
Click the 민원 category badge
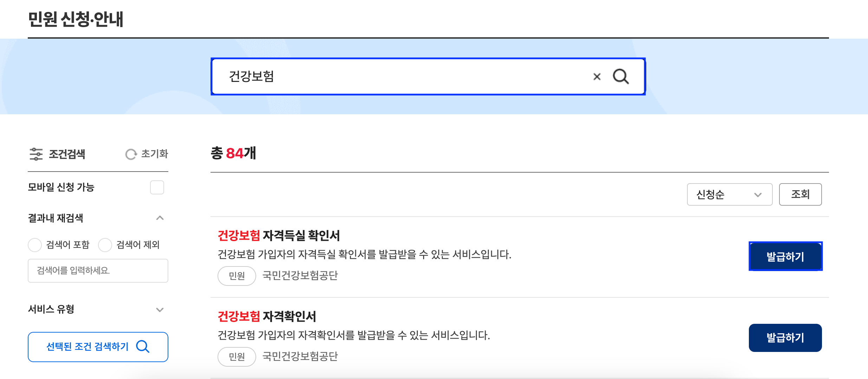[x=236, y=276]
